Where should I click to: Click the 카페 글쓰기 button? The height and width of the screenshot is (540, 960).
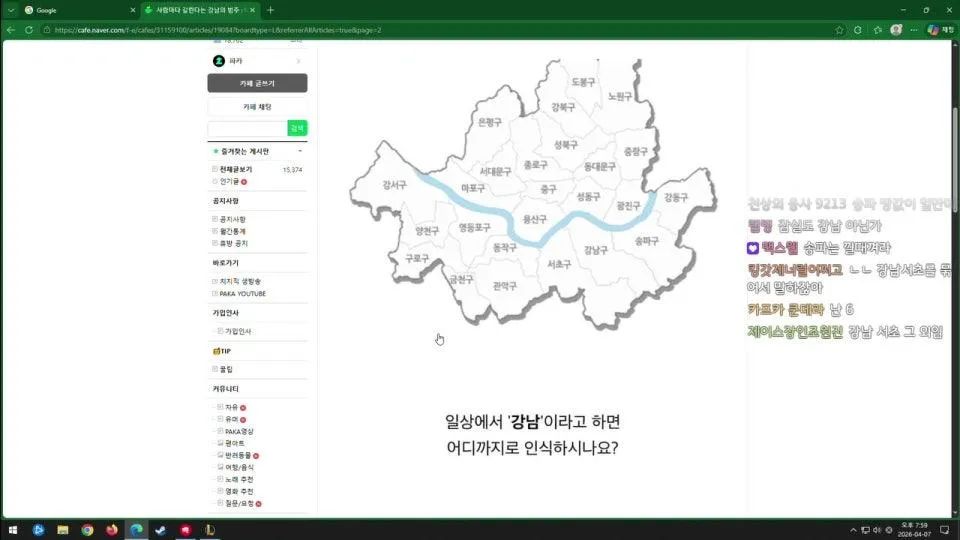pyautogui.click(x=257, y=83)
